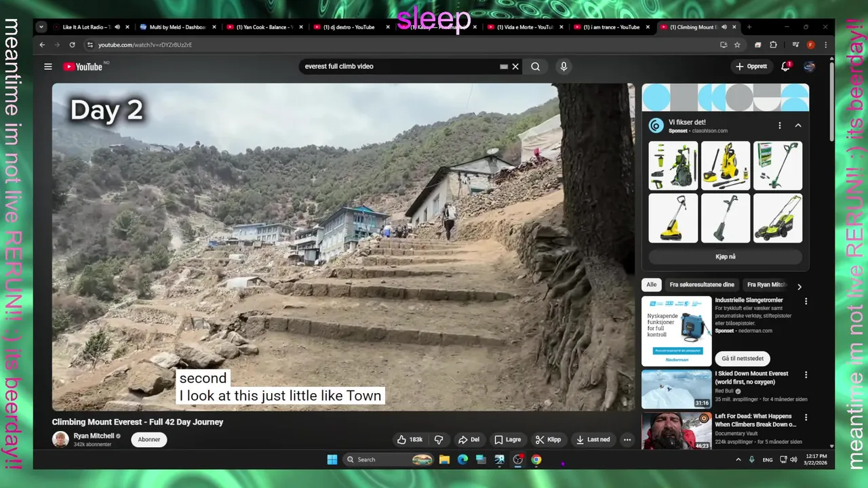Go to the YouTube home logo

(x=83, y=66)
